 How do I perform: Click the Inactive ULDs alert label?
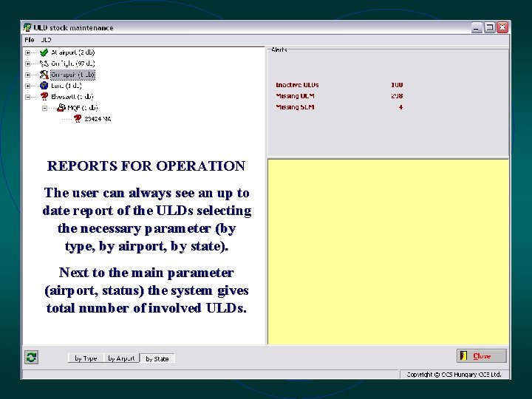[297, 85]
